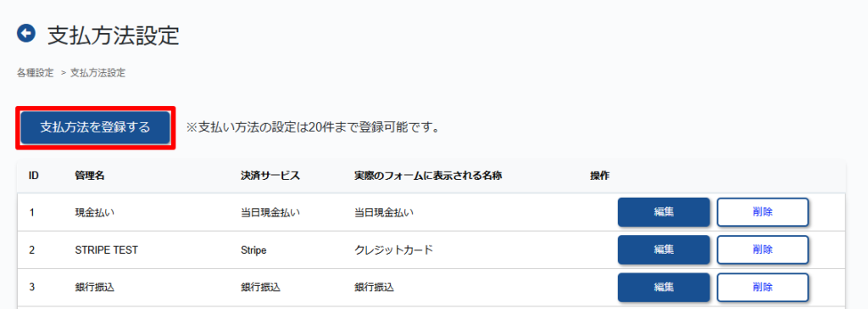Click the back arrow icon beside 支払方法設定
This screenshot has height=309, width=868.
click(26, 34)
